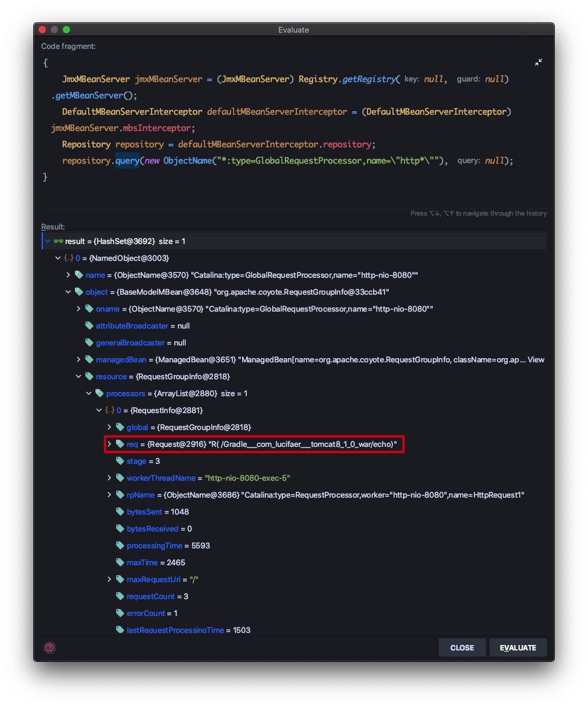The width and height of the screenshot is (588, 706).
Task: Collapse the top-level result HashSet node
Action: [48, 241]
